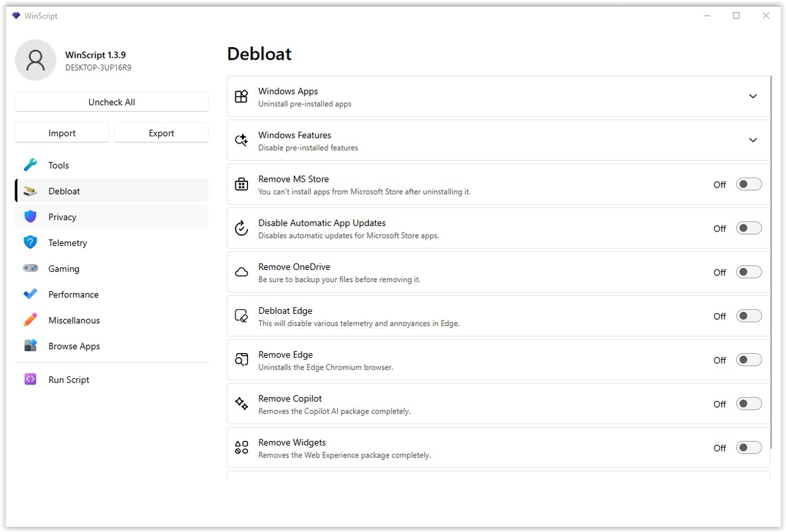Click the 'WinScript 1.3.9' version label
Screen dimensions: 786x532
tap(95, 55)
